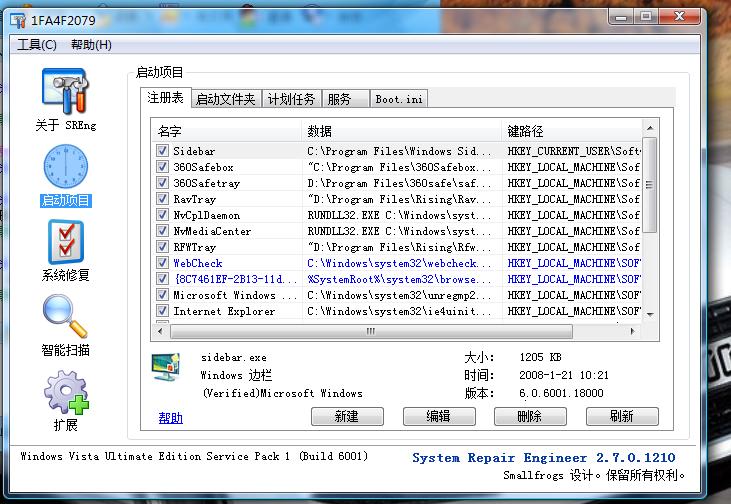The image size is (731, 504).
Task: Sort by the 数据 column header
Action: (402, 131)
